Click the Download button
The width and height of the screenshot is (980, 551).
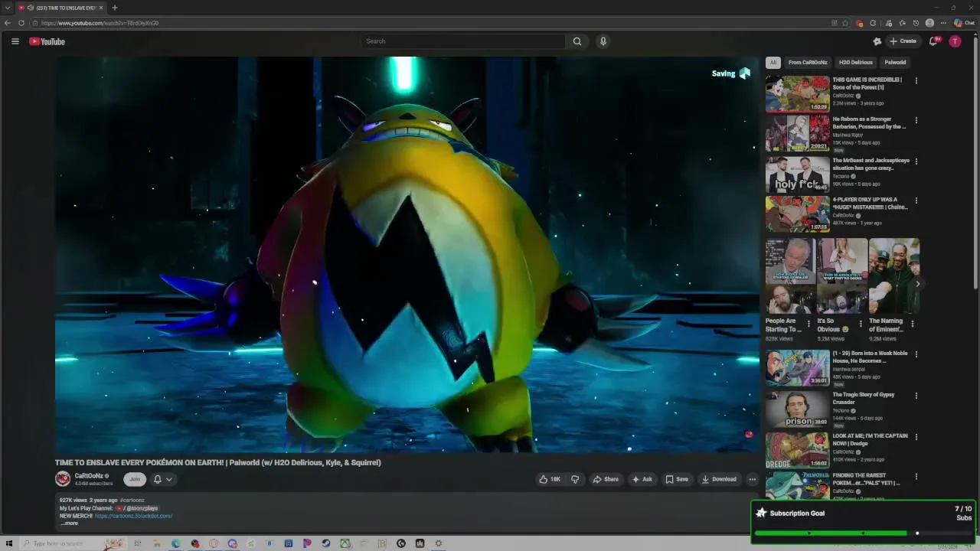tap(719, 479)
